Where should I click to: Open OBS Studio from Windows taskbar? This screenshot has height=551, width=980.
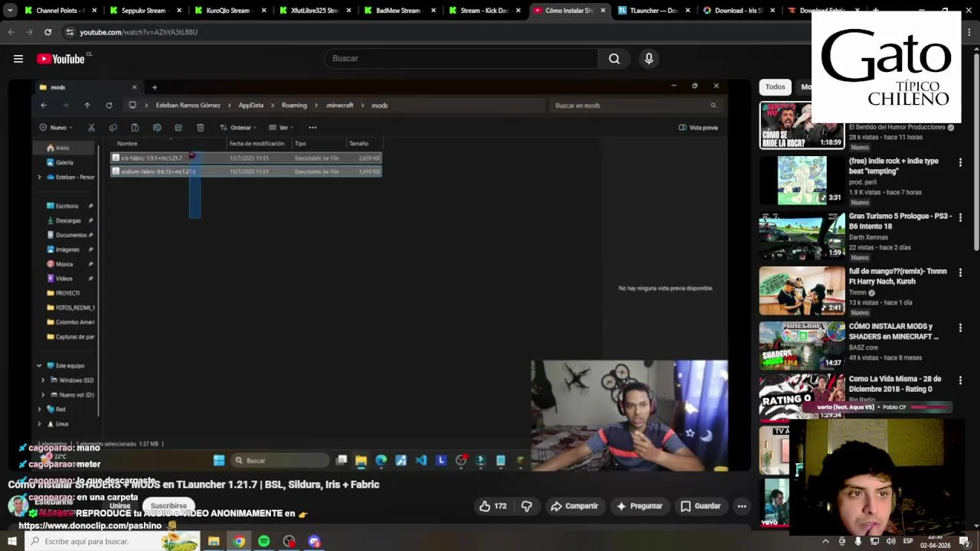point(289,541)
